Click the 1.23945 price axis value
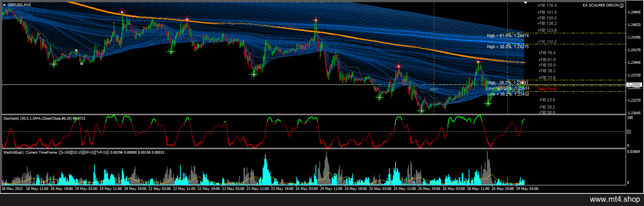The image size is (644, 206). [634, 63]
